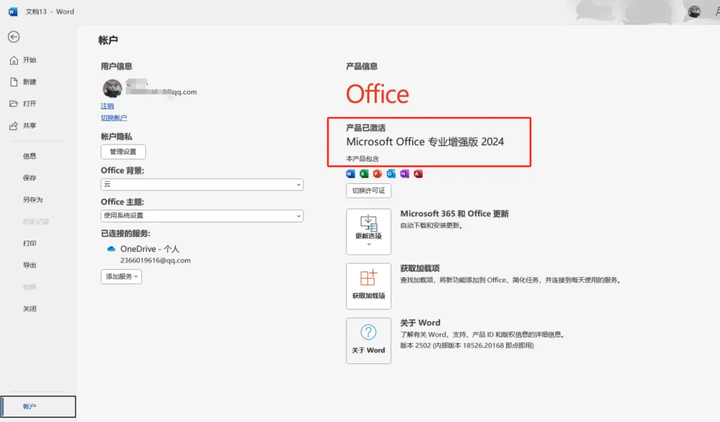720x422 pixels.
Task: Select 另存为 (Save As) in the sidebar
Action: 33,199
